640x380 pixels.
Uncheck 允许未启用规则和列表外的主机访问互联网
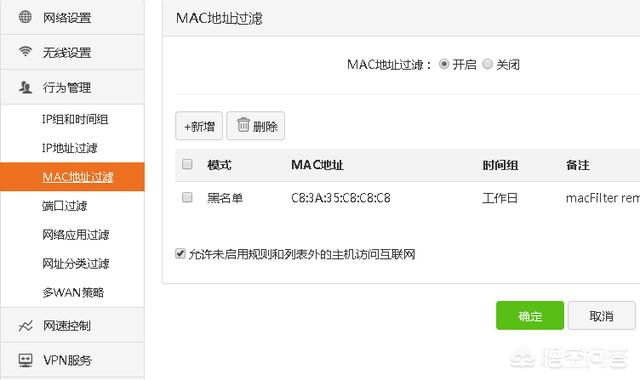[180, 254]
